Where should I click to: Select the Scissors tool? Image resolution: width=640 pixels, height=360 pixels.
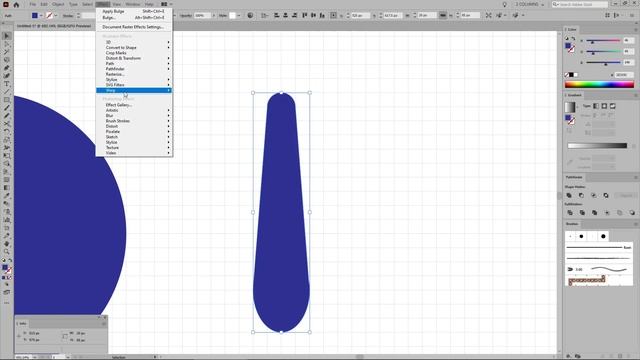pos(7,124)
